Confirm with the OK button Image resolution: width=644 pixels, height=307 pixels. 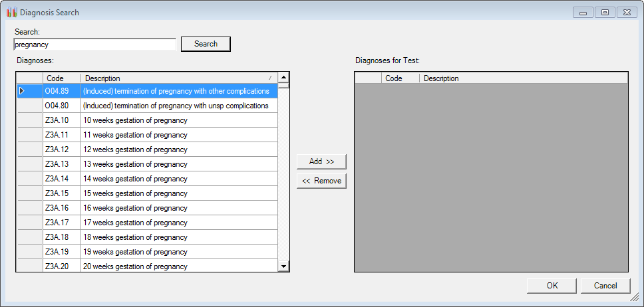point(552,286)
